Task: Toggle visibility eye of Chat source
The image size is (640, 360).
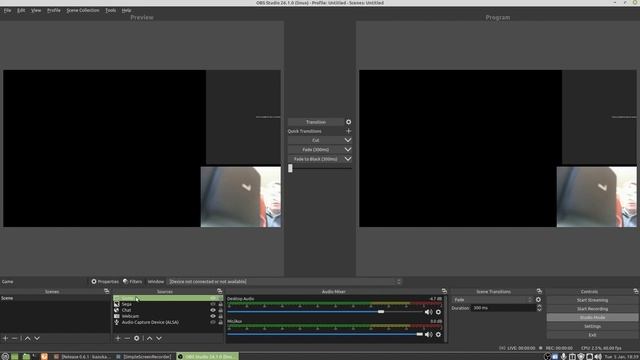Action: [213, 310]
